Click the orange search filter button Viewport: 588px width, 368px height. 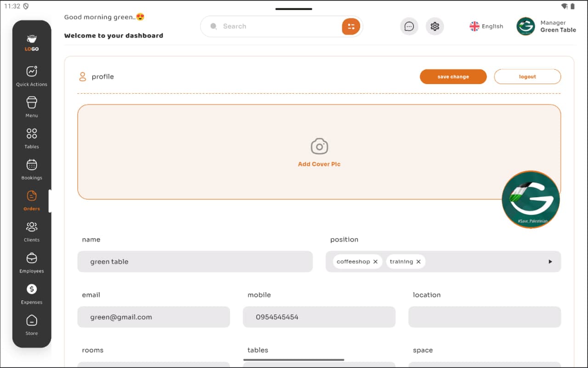(x=351, y=27)
